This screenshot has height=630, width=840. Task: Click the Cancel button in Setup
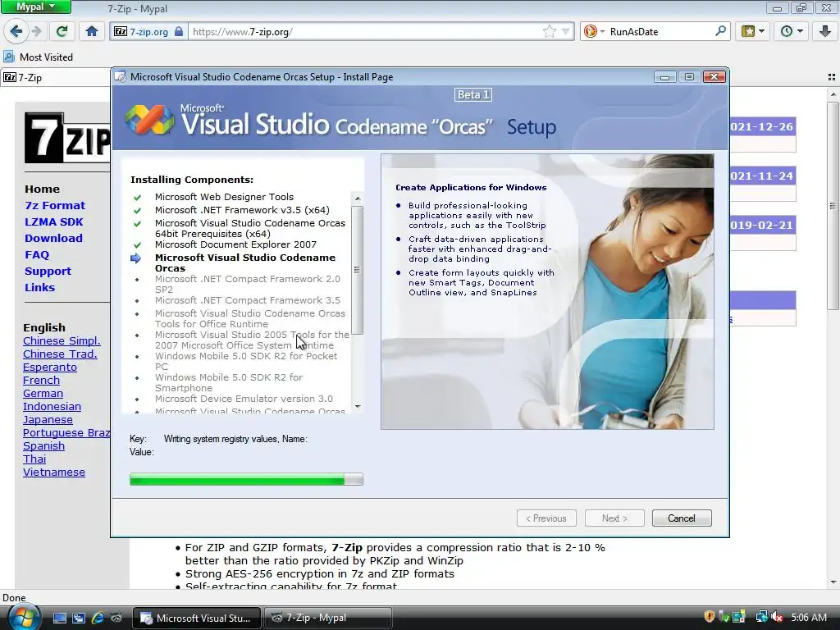pyautogui.click(x=682, y=518)
